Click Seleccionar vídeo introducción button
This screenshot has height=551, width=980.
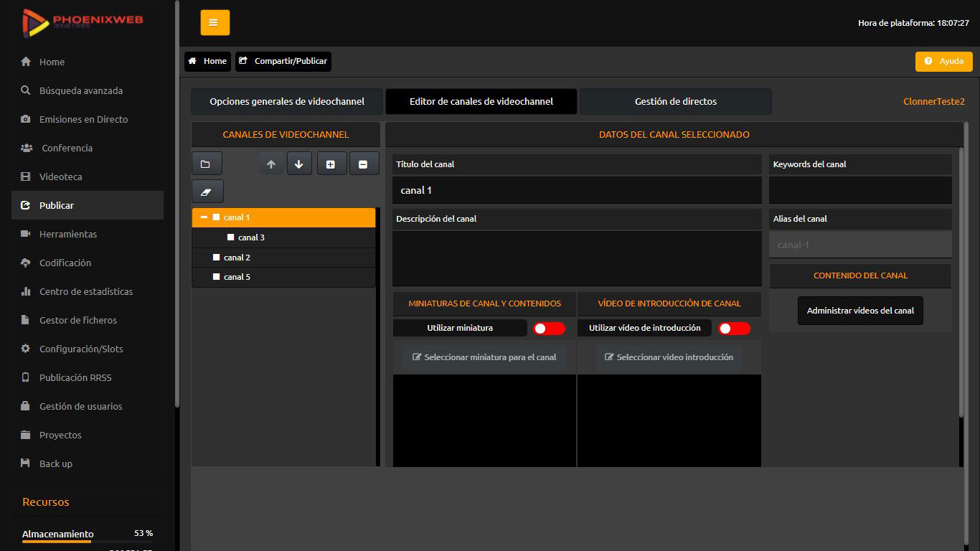click(x=669, y=357)
